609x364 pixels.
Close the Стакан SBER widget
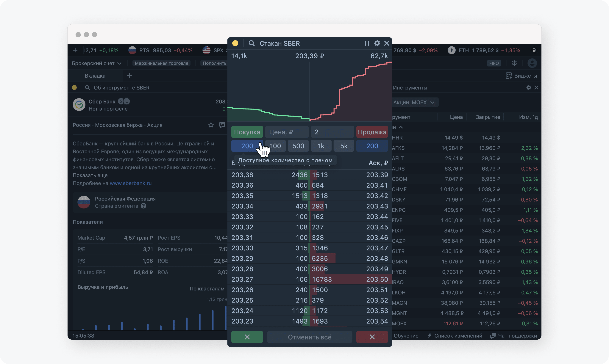[387, 43]
